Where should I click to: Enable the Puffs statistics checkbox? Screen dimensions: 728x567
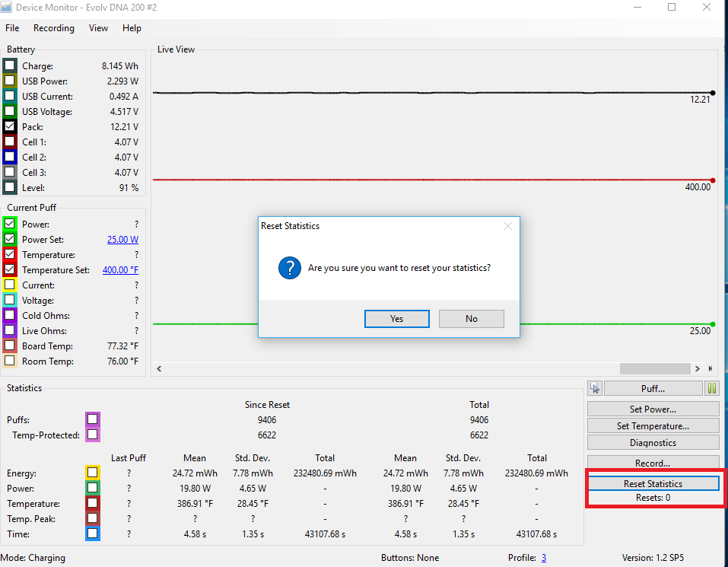coord(92,419)
